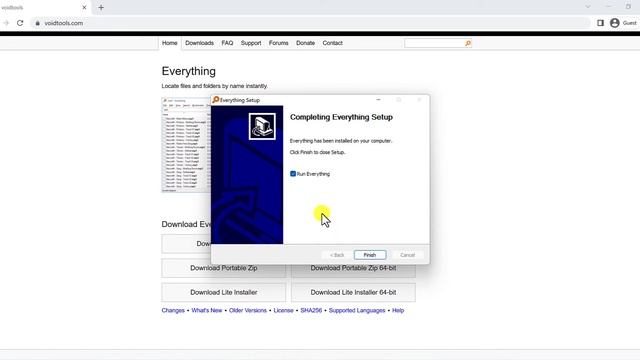Open the Contact page
Image resolution: width=640 pixels, height=360 pixels.
pos(332,43)
